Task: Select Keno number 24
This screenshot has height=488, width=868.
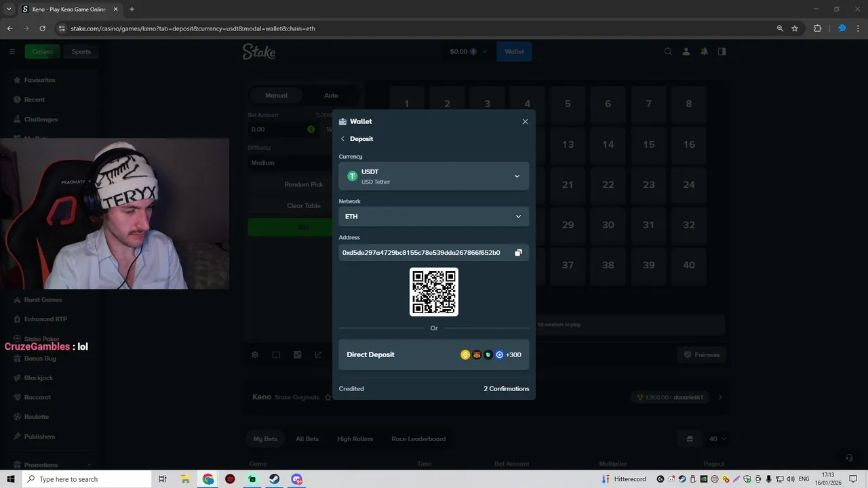Action: tap(689, 184)
